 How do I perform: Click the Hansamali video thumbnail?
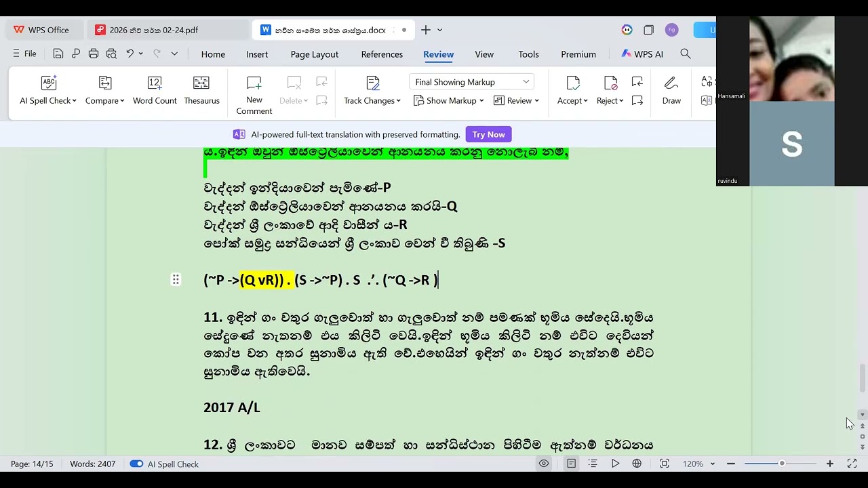[x=792, y=59]
